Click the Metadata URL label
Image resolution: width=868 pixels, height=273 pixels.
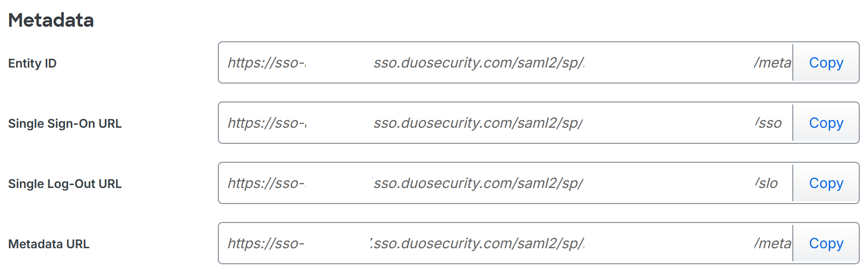point(49,244)
